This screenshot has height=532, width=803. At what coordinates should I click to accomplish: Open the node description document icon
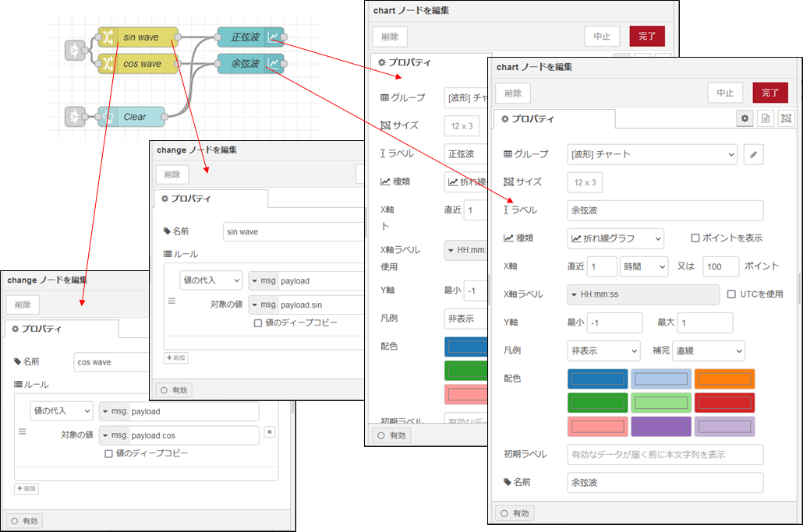[x=765, y=118]
